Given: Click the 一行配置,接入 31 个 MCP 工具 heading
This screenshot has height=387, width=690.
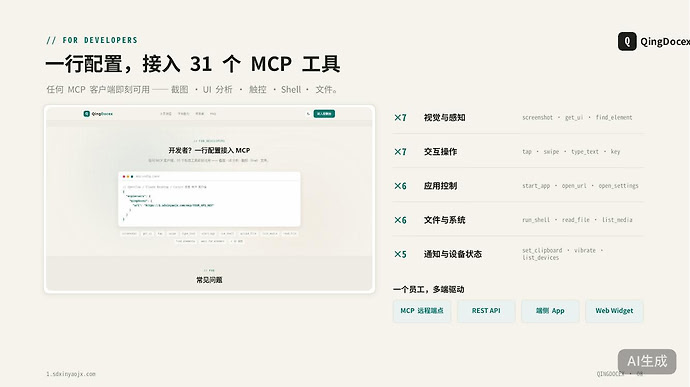Looking at the screenshot, I should pos(193,64).
